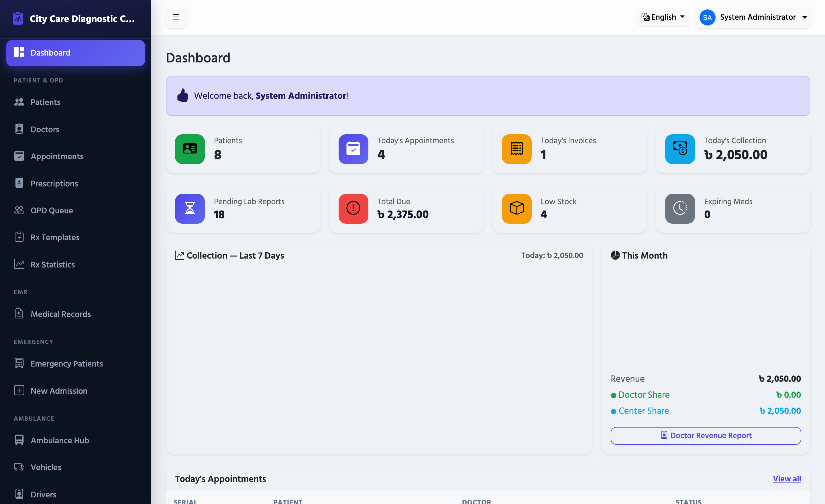Click the Emergency Patients bus icon
This screenshot has height=504, width=825.
19,363
